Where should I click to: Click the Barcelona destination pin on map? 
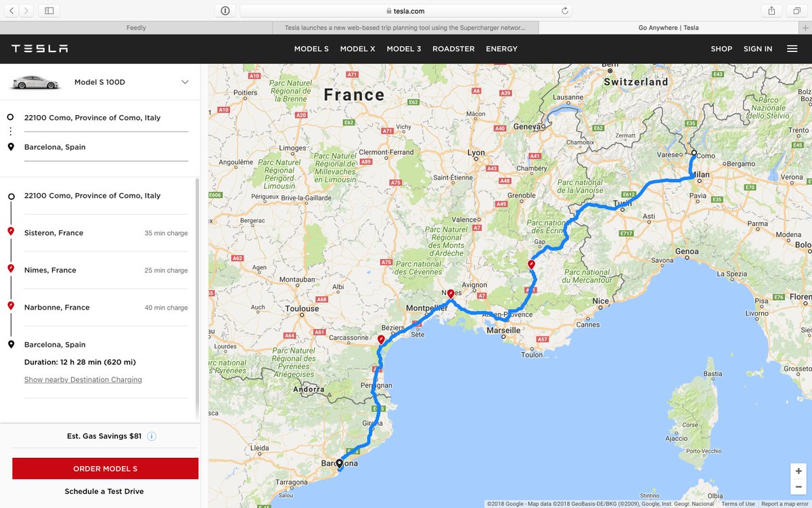(x=340, y=465)
